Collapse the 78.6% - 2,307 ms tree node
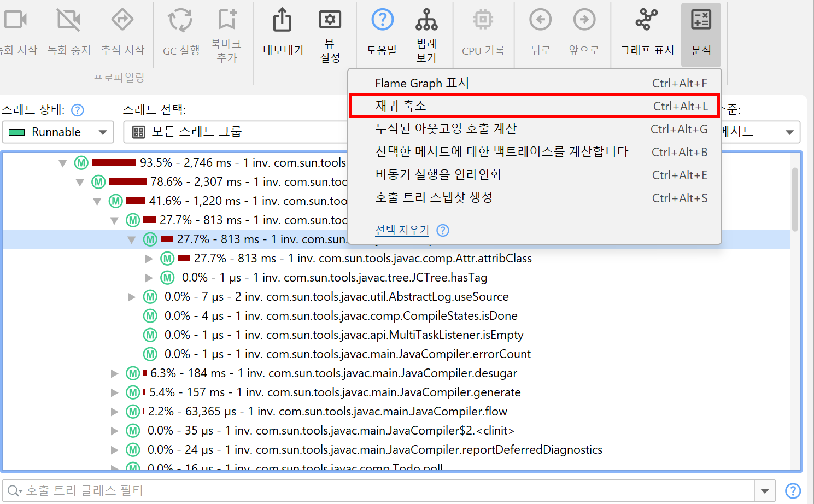 [x=80, y=182]
